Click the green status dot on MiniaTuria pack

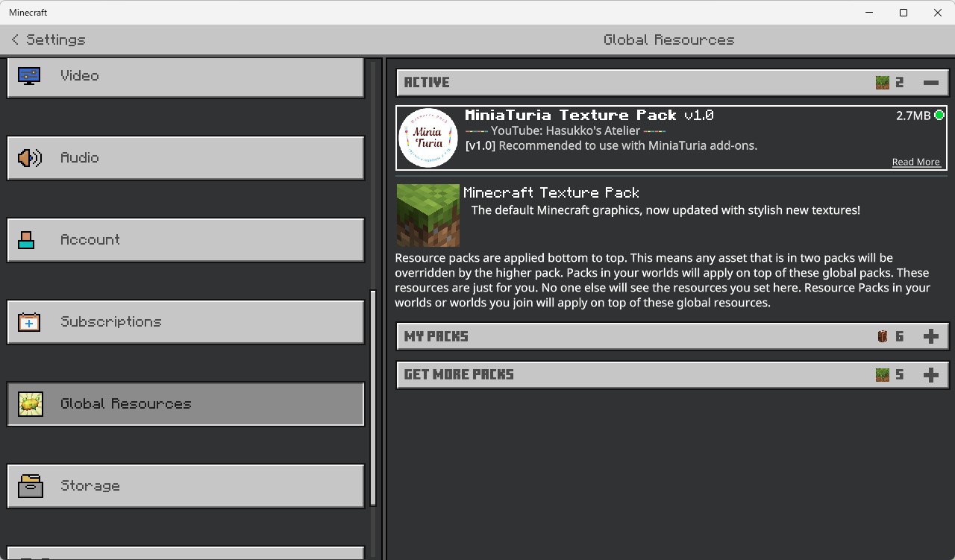coord(939,115)
